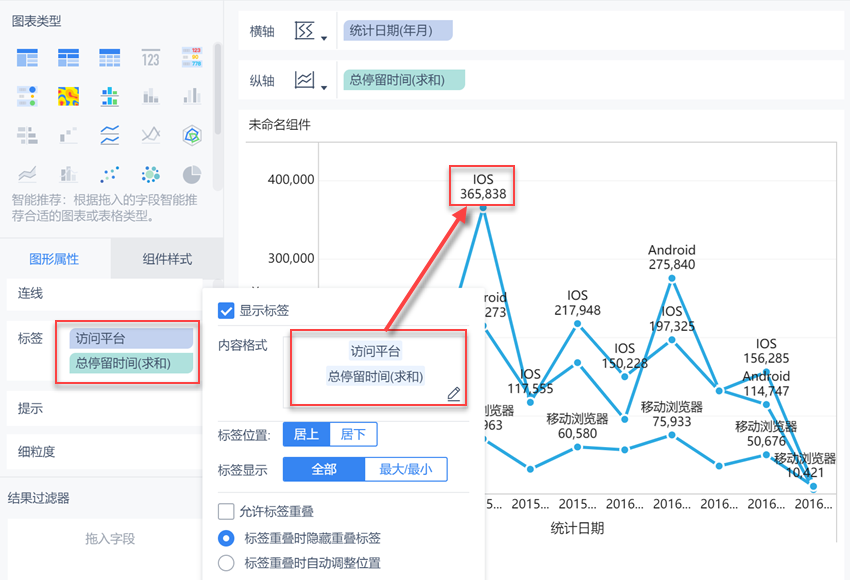This screenshot has width=850, height=580.
Task: Click the IOS 217,948 data label
Action: pyautogui.click(x=577, y=302)
